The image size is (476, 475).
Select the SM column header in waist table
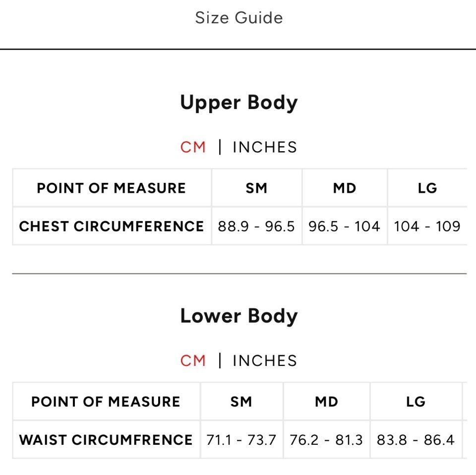coord(241,402)
